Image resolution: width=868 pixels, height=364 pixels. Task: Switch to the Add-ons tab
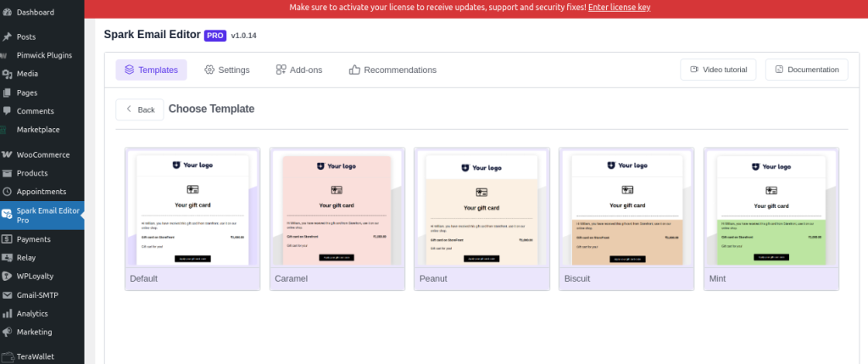tap(299, 70)
